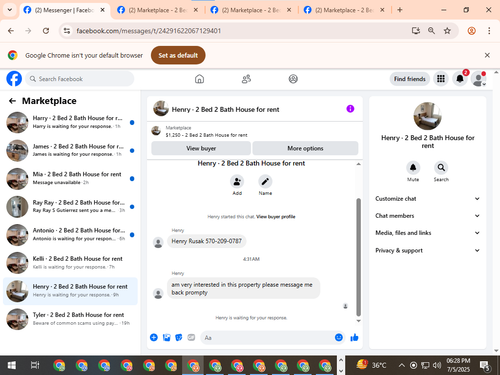The height and width of the screenshot is (375, 500).
Task: Open the notifications bell icon
Action: point(460,79)
